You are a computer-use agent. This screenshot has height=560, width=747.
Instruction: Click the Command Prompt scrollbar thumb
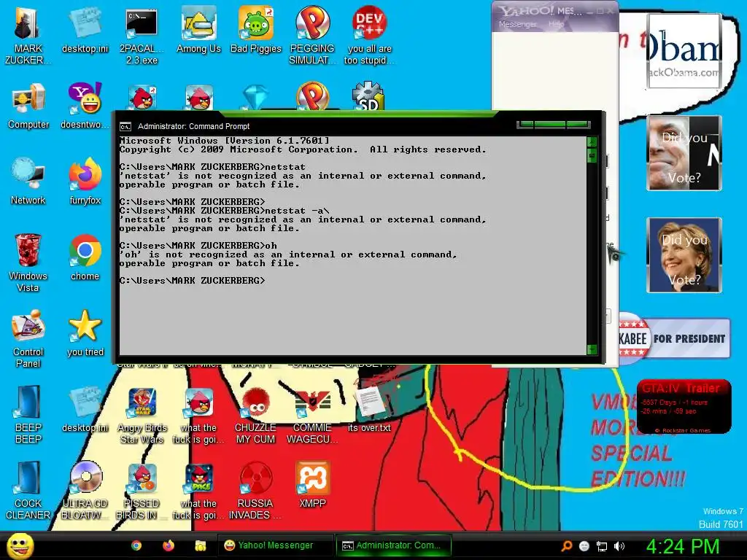coord(592,155)
